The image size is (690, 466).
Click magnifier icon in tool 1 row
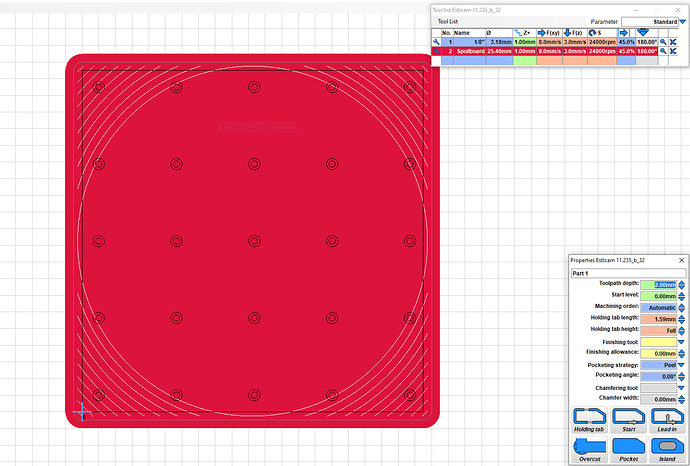click(x=663, y=42)
